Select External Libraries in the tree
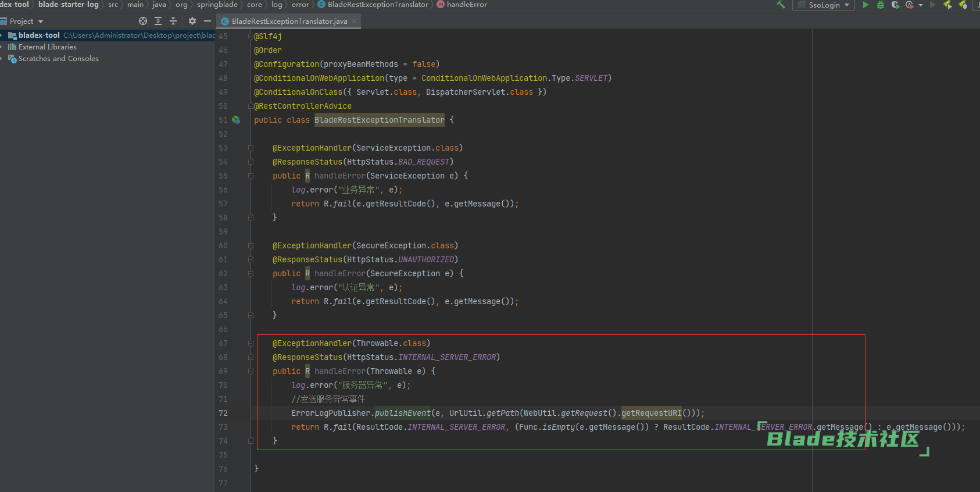 pyautogui.click(x=47, y=47)
